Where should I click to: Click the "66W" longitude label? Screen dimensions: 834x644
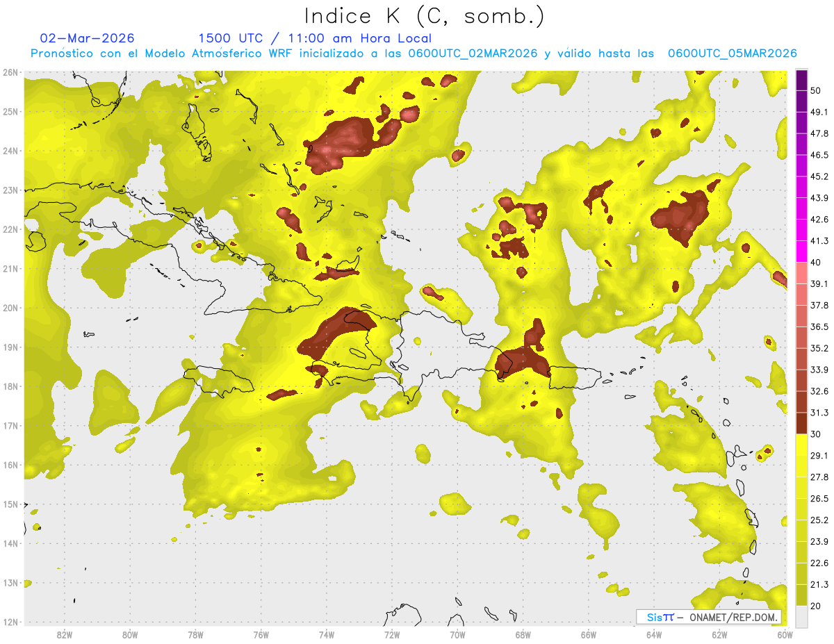[x=589, y=635]
